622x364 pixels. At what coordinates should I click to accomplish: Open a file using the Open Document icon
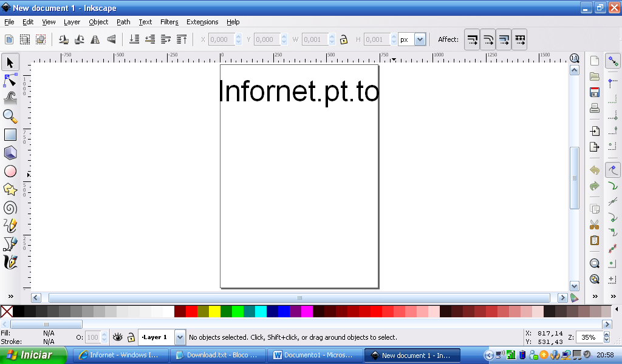[x=594, y=76]
